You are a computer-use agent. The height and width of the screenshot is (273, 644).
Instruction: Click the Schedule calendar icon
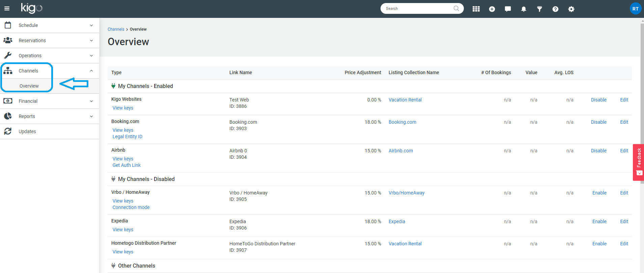tap(8, 25)
